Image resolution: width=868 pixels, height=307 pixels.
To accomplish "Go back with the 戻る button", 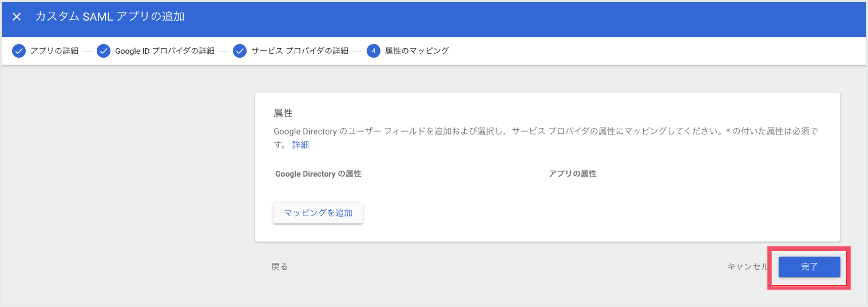I will [x=279, y=267].
